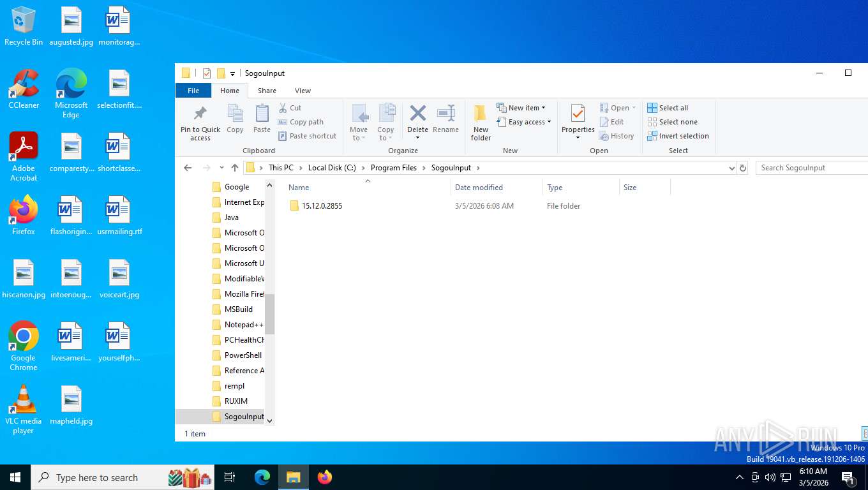Switch to the Share ribbon tab
This screenshot has height=490, width=868.
click(267, 91)
